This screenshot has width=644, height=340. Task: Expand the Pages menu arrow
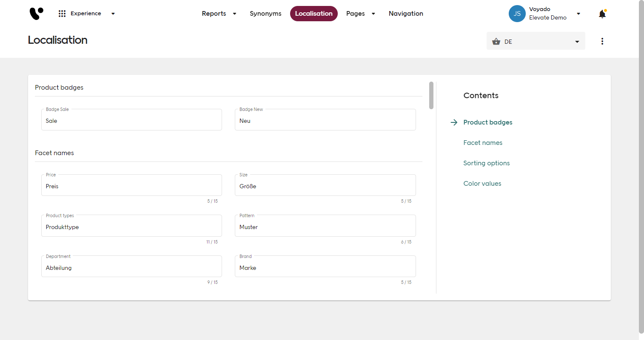(373, 14)
